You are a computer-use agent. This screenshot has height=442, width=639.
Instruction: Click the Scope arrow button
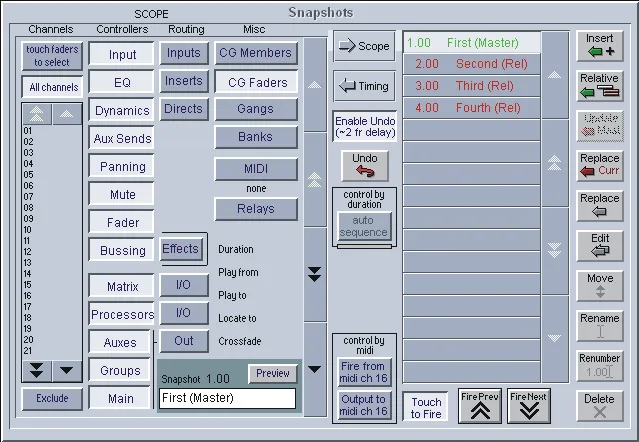coord(364,46)
